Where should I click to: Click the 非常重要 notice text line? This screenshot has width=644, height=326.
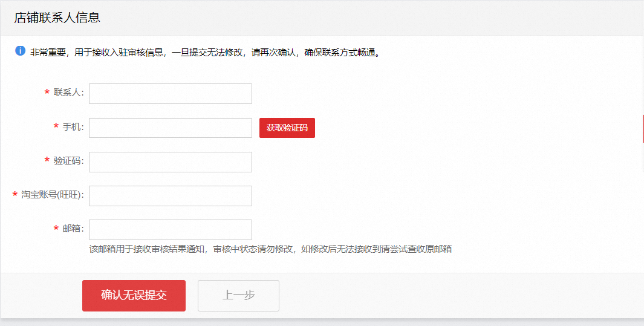206,52
